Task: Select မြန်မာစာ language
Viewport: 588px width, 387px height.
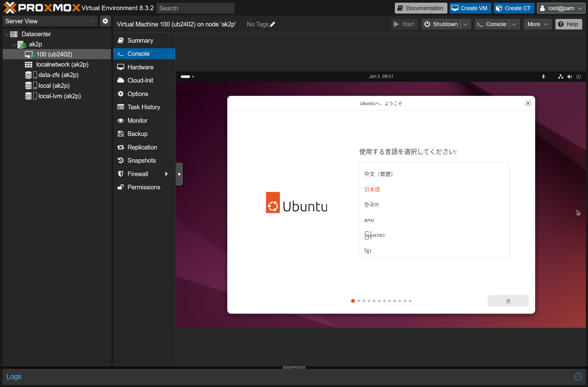Action: (434, 235)
